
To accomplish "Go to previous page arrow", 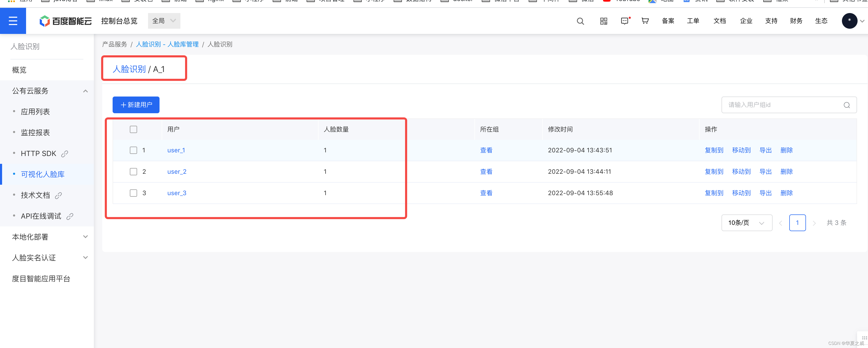I will 780,223.
